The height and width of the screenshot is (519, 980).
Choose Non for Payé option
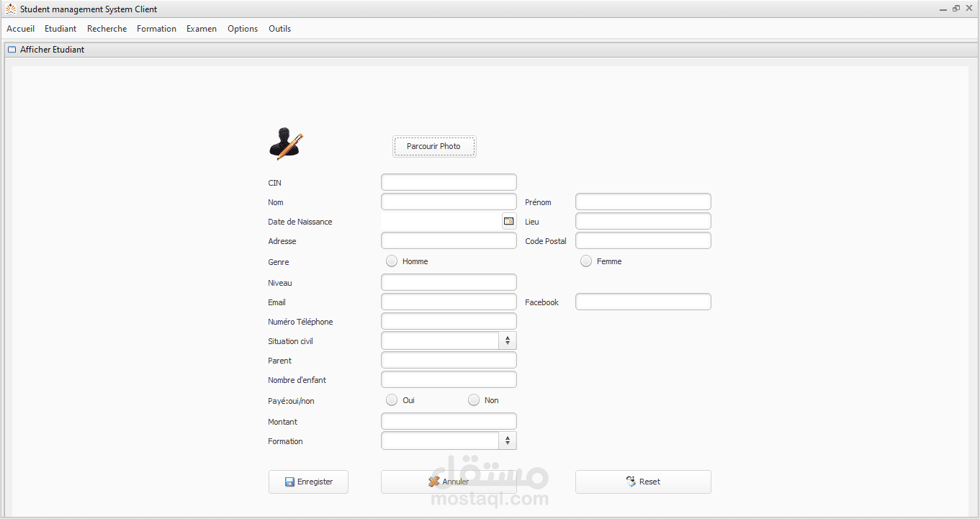(x=474, y=400)
